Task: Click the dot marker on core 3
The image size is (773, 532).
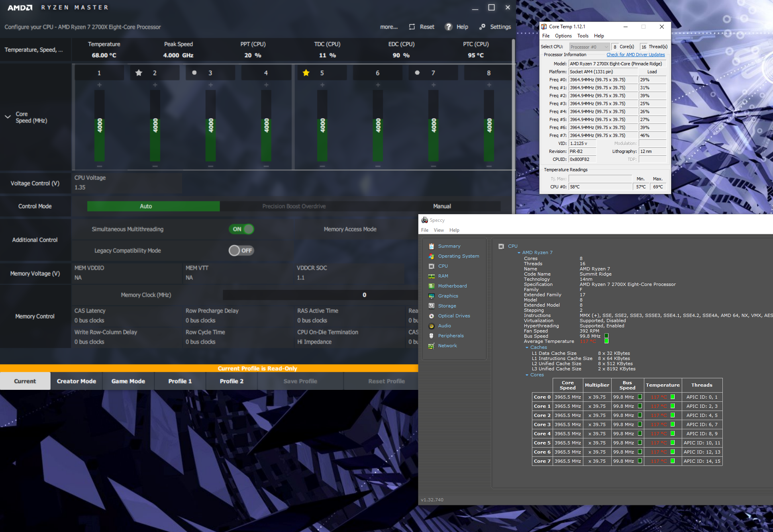Action: [194, 73]
